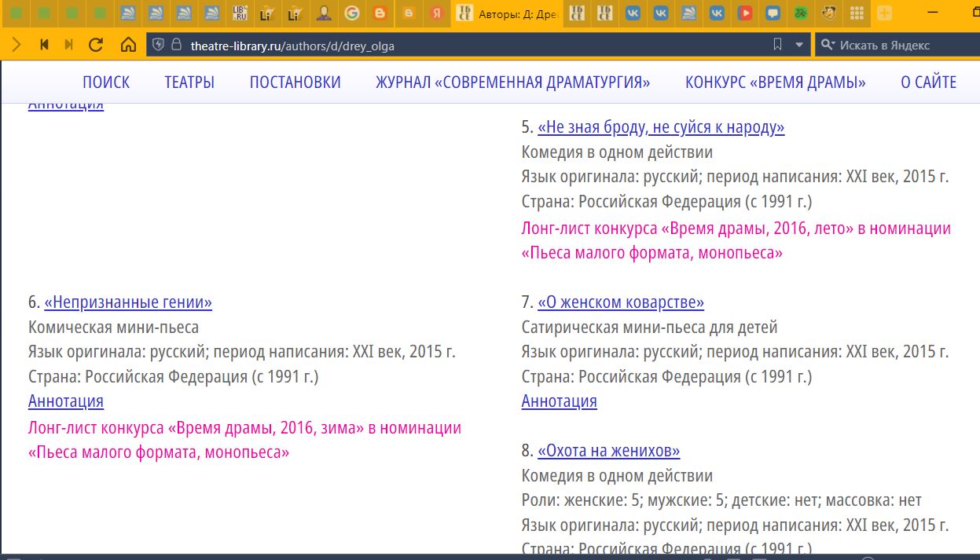Go to the browser home page icon
Screen dimensions: 980x560
click(x=128, y=45)
